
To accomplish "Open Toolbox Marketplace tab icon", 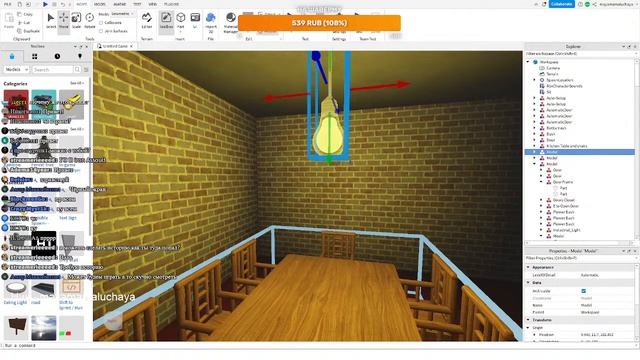I will pos(12,56).
